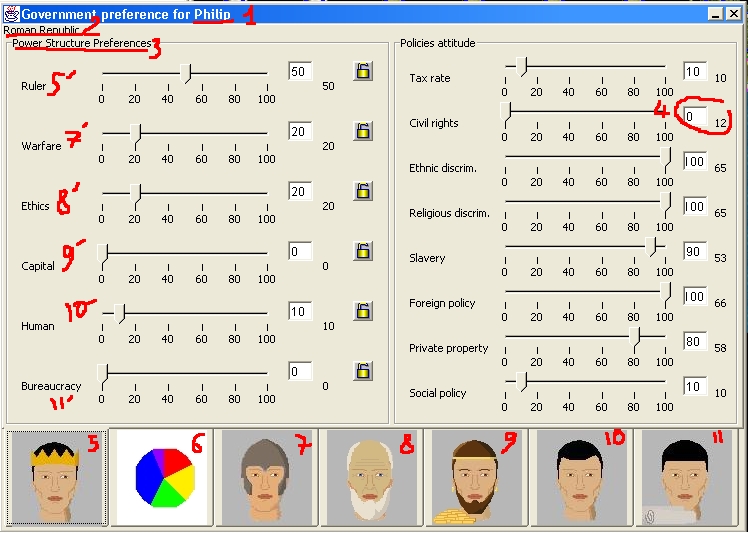Toggle the lock beside Warfare slider
Image resolution: width=748 pixels, height=533 pixels.
[363, 131]
